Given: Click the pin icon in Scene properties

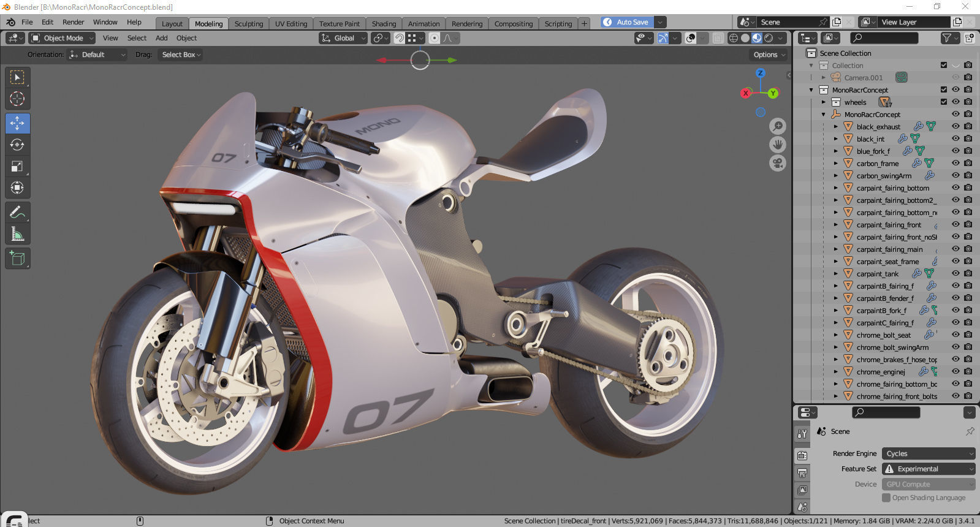Looking at the screenshot, I should (970, 431).
